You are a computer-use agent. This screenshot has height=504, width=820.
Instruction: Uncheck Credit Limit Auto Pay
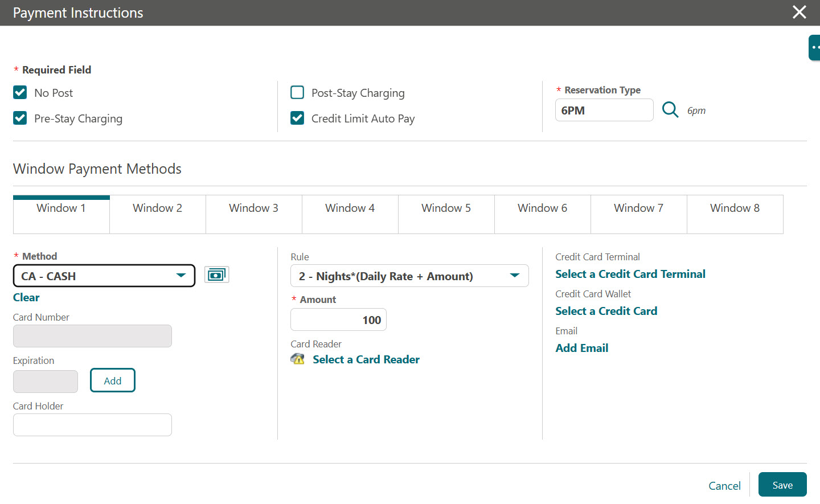point(297,118)
